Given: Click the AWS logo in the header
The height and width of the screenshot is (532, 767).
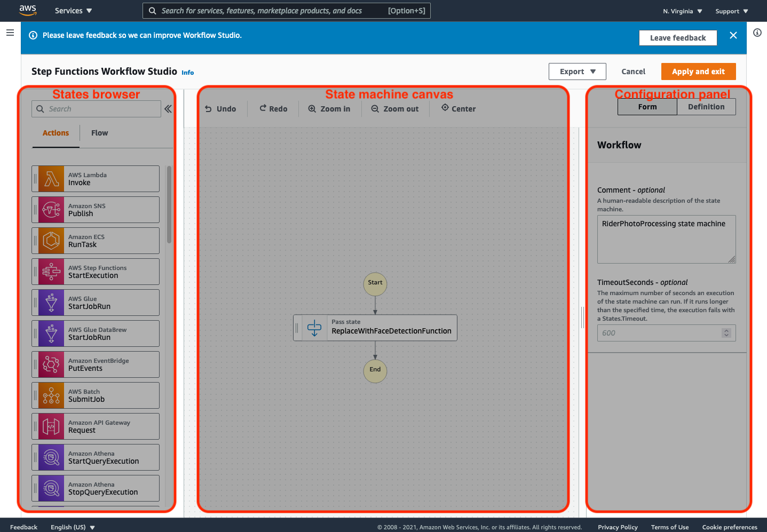Looking at the screenshot, I should point(28,10).
